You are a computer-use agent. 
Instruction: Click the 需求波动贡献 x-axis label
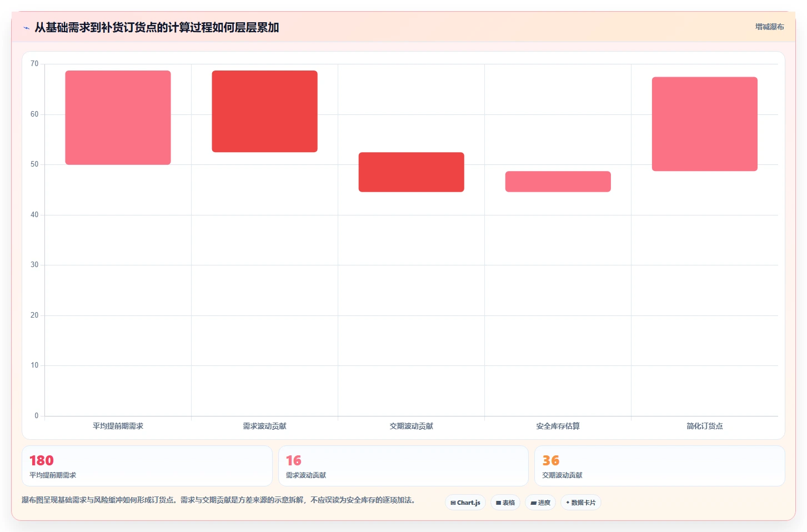click(264, 426)
